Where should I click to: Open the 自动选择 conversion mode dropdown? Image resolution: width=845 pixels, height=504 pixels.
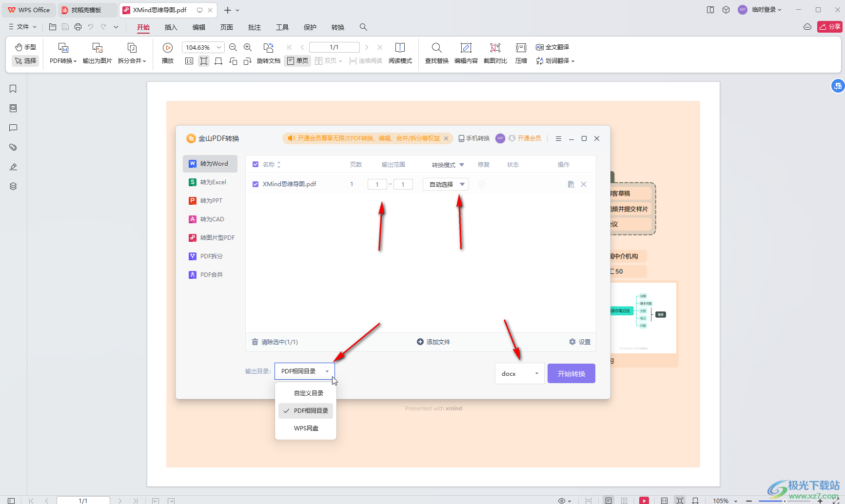click(446, 184)
